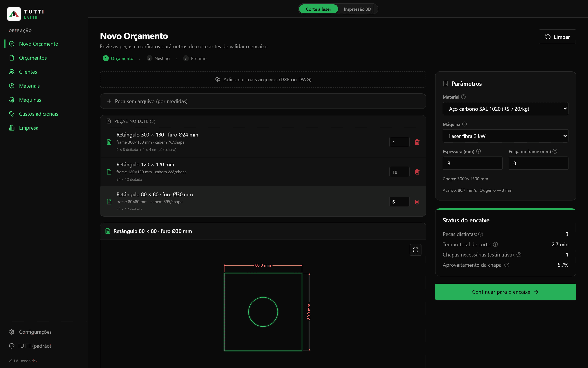Screen dimensions: 588x368
Task: Click the file icon of Retângulo 120 × 120
Action: [109, 172]
